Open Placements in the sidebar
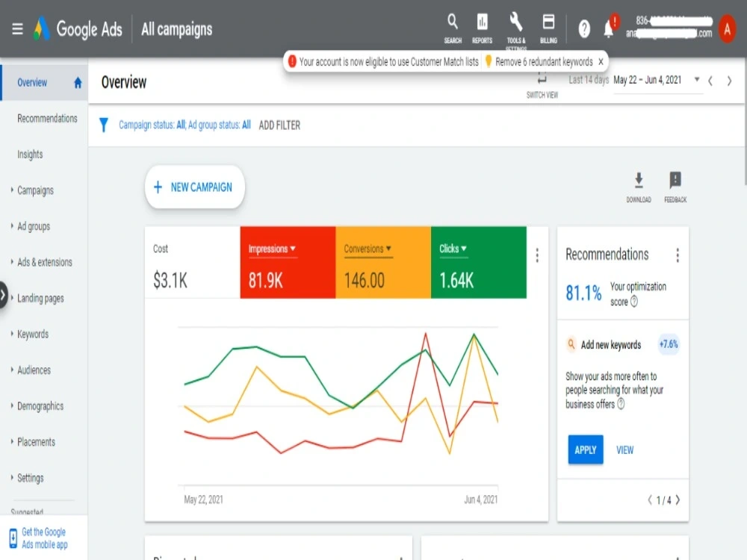The image size is (747, 560). (x=36, y=442)
